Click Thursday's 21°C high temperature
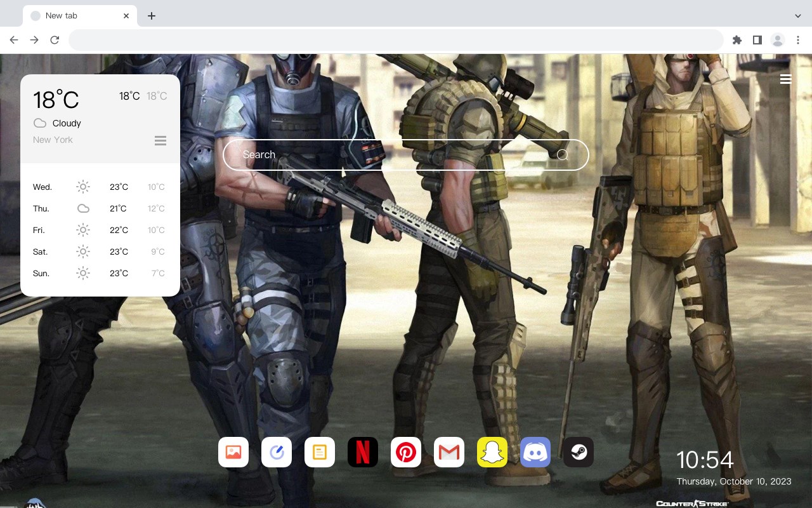The image size is (812, 508). click(118, 208)
